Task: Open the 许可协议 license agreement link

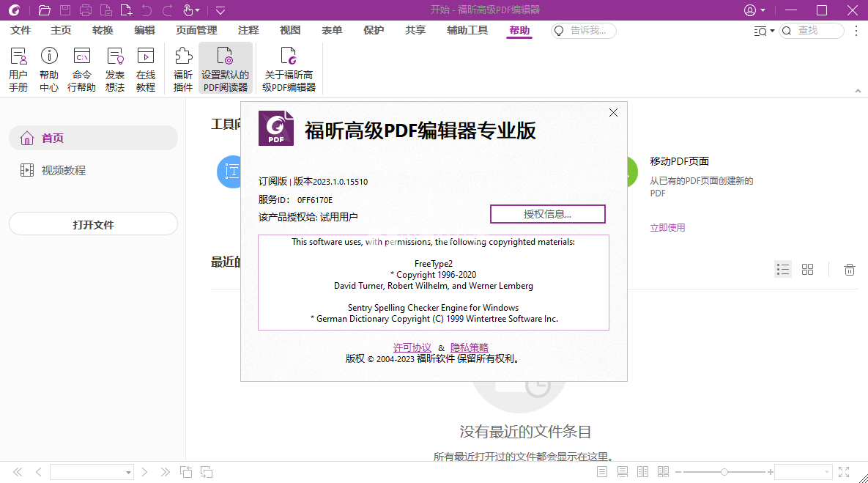Action: click(412, 348)
